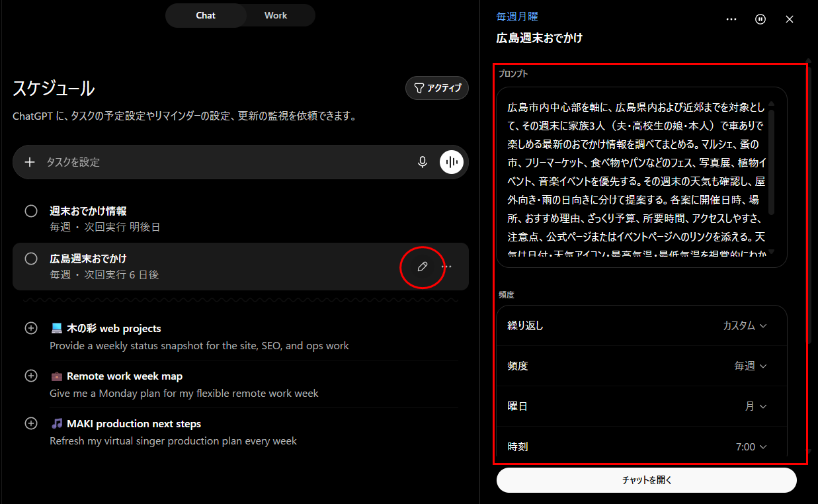
Task: Switch to the Work tab
Action: [x=276, y=15]
